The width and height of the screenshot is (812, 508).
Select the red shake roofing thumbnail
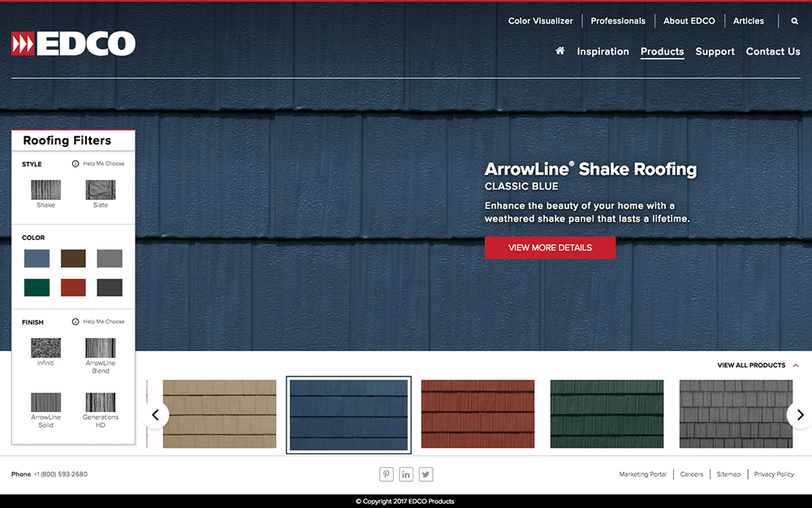coord(477,415)
